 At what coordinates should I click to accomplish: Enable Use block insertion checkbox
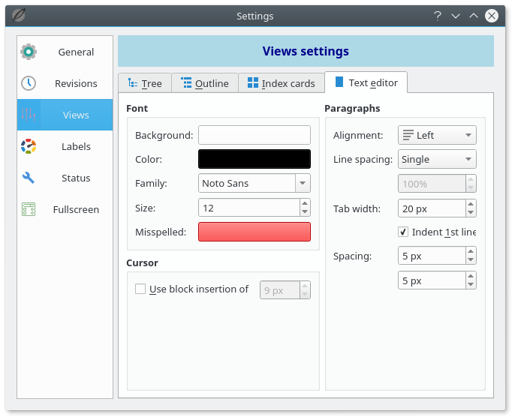[x=140, y=289]
